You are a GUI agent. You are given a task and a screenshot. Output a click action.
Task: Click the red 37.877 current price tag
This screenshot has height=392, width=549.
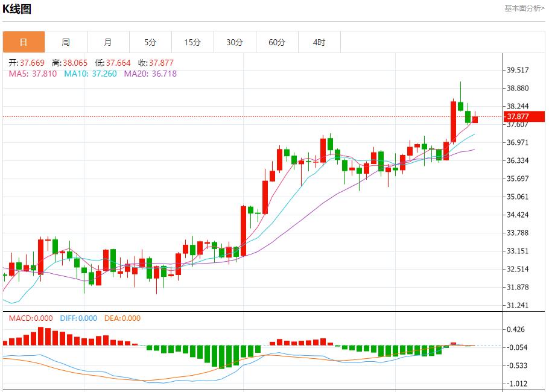coord(524,116)
